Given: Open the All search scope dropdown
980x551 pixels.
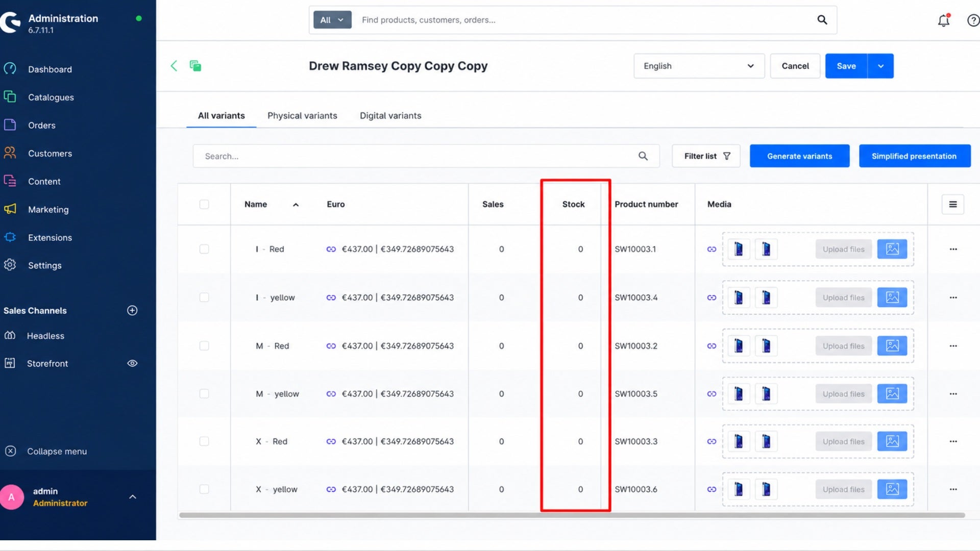Looking at the screenshot, I should (332, 20).
